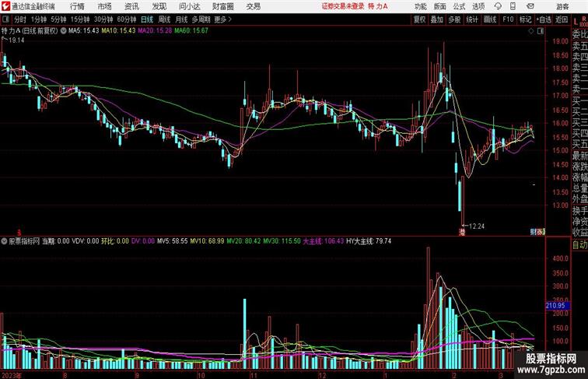The height and width of the screenshot is (379, 588).
Task: Switch to 分时 chart period
Action: click(x=20, y=19)
